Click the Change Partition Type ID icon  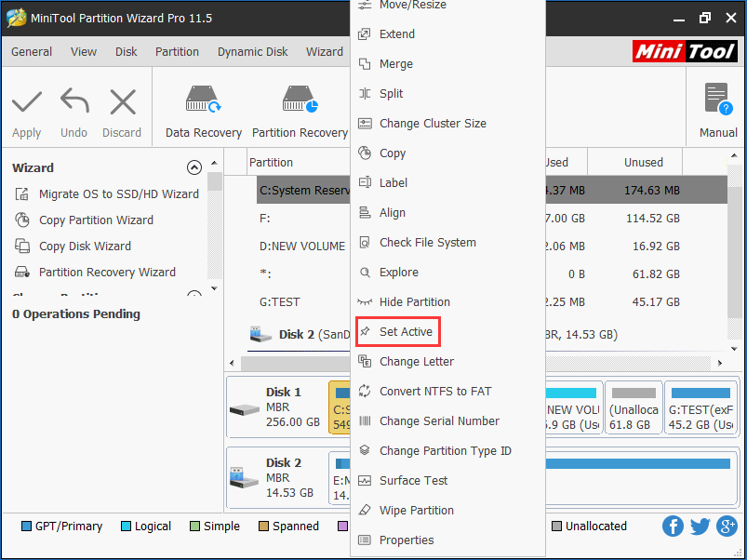click(365, 450)
